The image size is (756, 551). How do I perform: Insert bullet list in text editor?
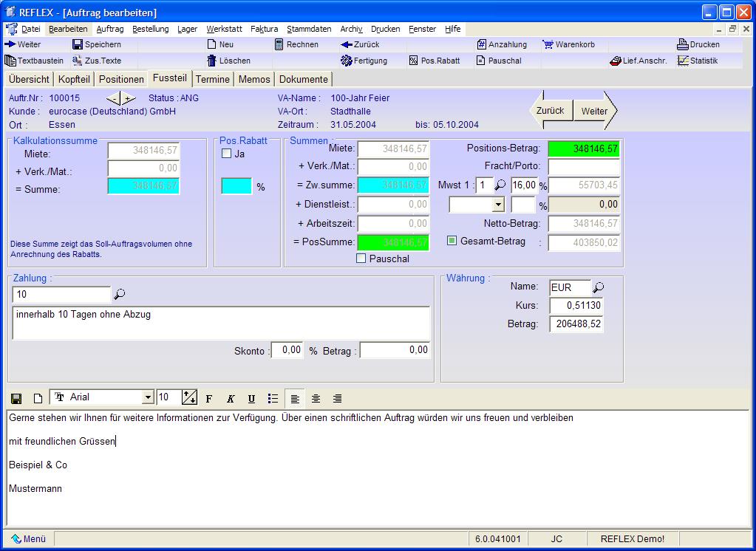(273, 399)
